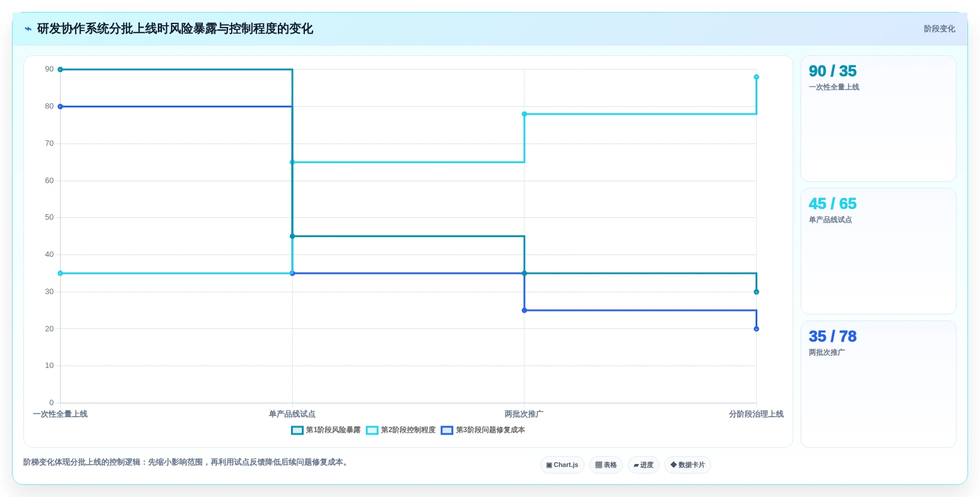This screenshot has height=497, width=980.
Task: Click the 分阶段治理上线 x-axis label
Action: click(756, 414)
